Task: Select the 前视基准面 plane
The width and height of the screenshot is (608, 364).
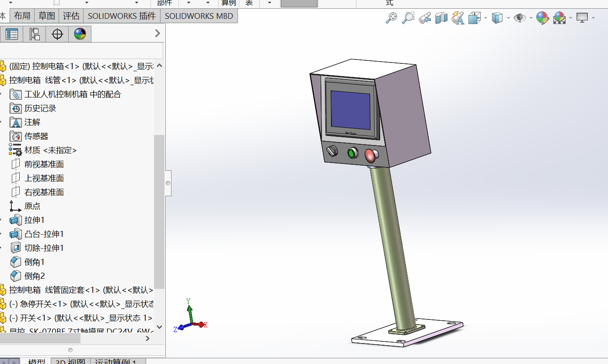Action: [x=44, y=164]
